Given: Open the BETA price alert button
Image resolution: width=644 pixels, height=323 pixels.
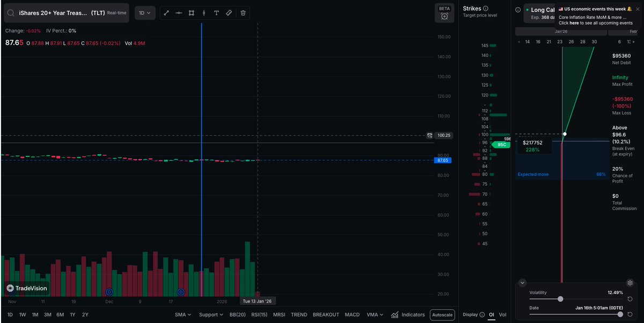Looking at the screenshot, I should tap(444, 13).
